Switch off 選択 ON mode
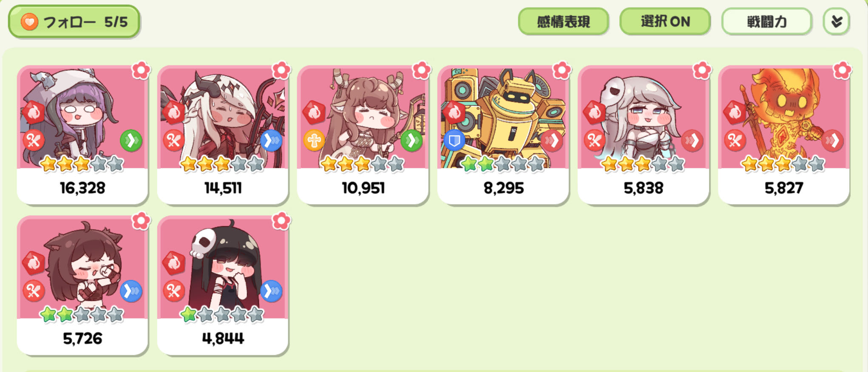Screen dimensions: 868x372 click(x=665, y=21)
